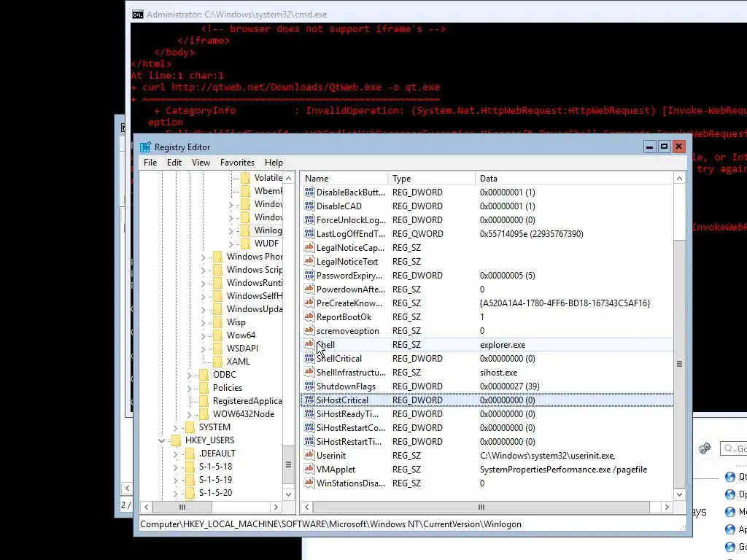Click the tree pane scroll up arrow
Screen dimensions: 747x560
point(288,178)
